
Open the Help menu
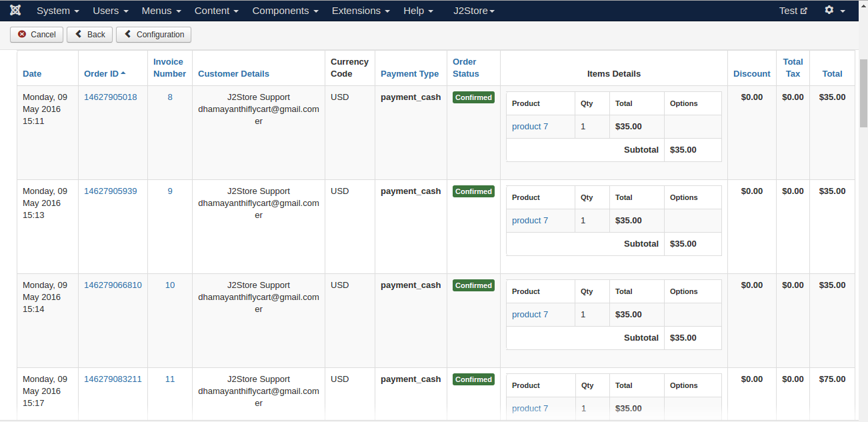(418, 11)
